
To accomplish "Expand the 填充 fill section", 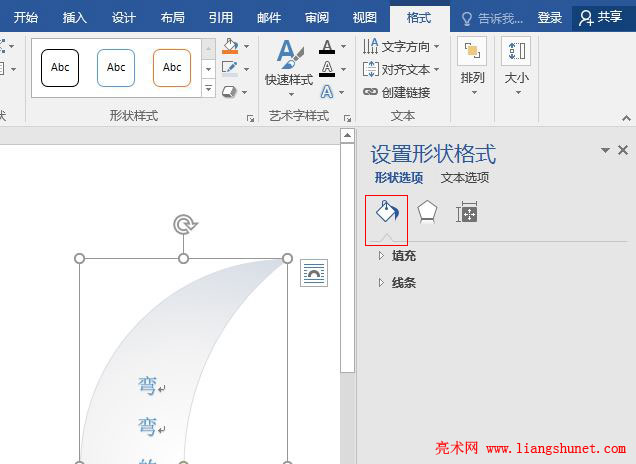I will point(397,256).
